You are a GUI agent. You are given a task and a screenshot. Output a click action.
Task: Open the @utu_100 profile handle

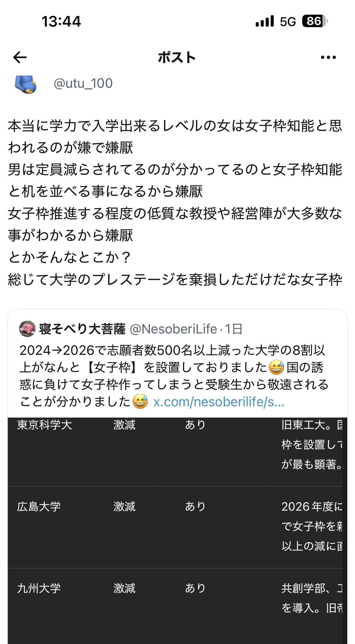click(x=83, y=83)
